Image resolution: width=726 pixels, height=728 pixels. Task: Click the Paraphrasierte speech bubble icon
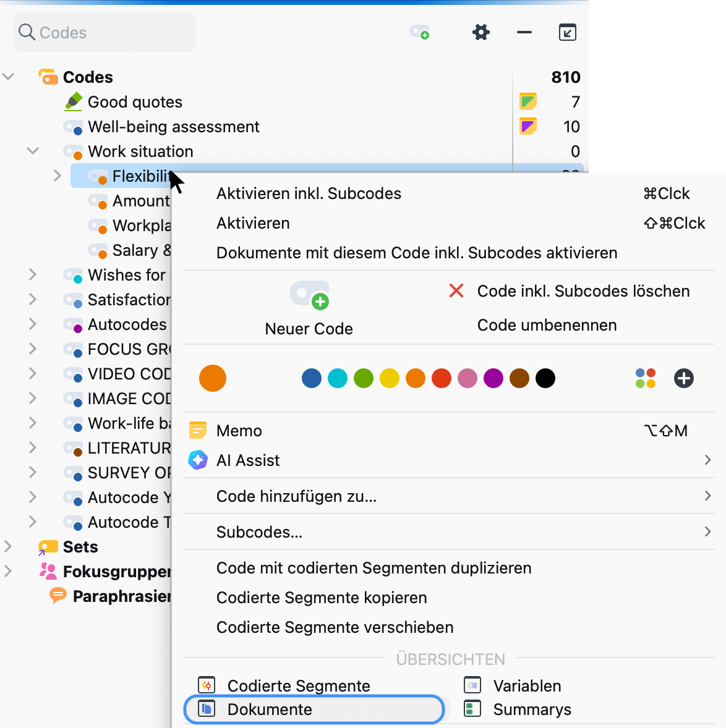(x=58, y=596)
